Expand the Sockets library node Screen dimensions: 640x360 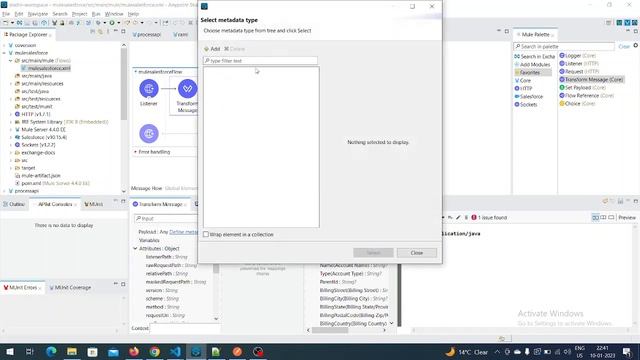(x=11, y=145)
